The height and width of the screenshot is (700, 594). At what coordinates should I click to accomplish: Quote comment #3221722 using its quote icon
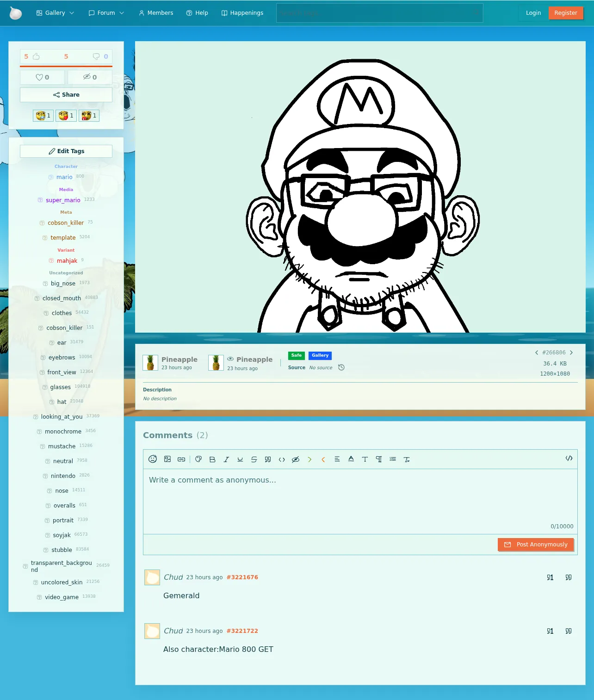pyautogui.click(x=569, y=631)
